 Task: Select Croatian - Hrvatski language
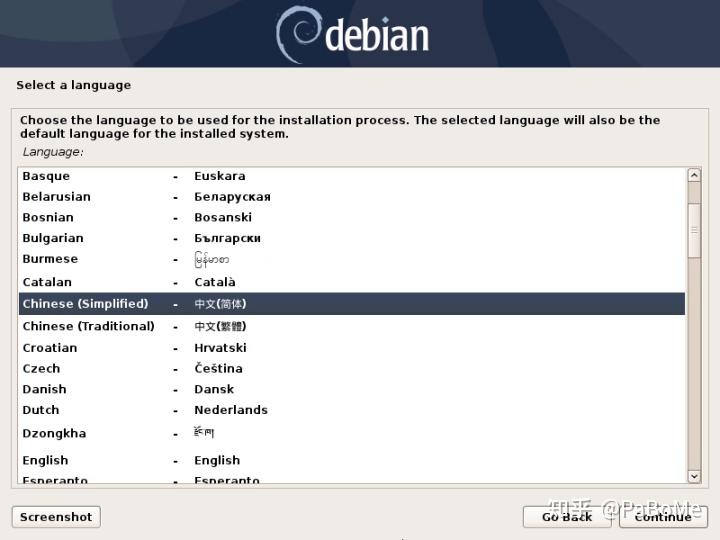click(352, 348)
